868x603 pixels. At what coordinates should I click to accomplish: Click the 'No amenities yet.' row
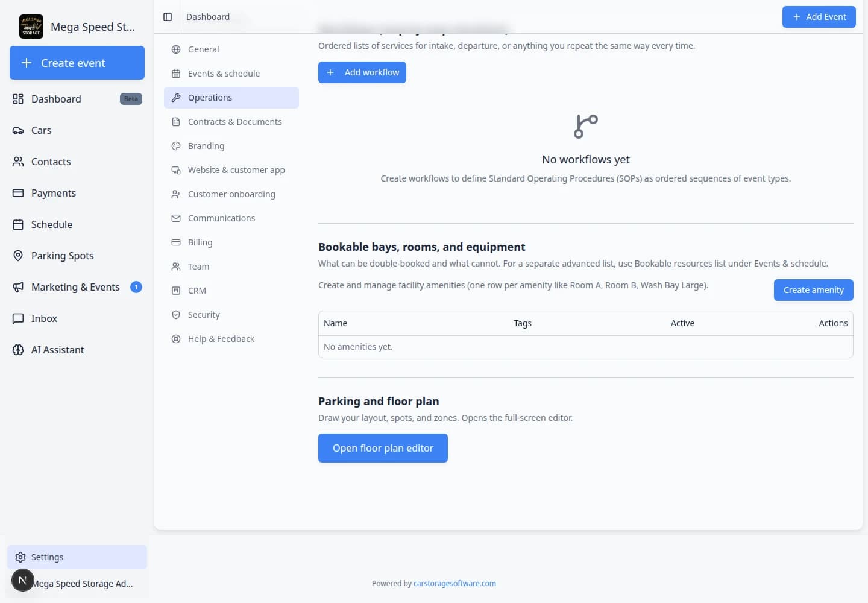[586, 347]
